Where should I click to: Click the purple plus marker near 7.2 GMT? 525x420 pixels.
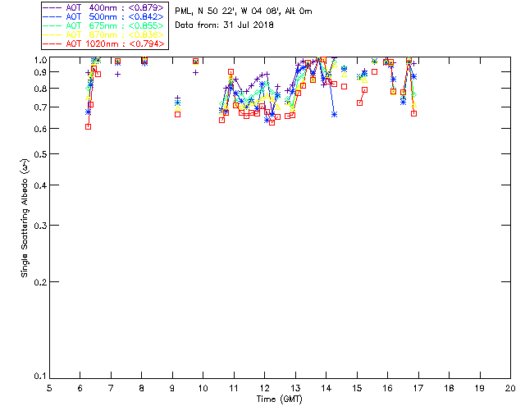[117, 74]
